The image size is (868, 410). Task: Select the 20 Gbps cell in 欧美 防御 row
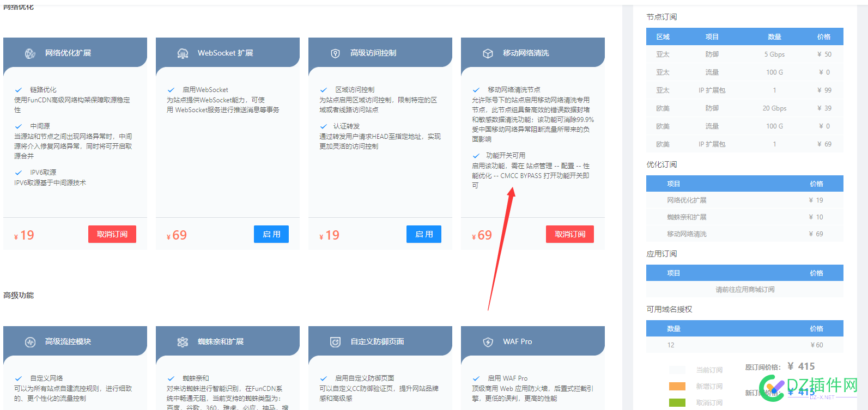[774, 108]
